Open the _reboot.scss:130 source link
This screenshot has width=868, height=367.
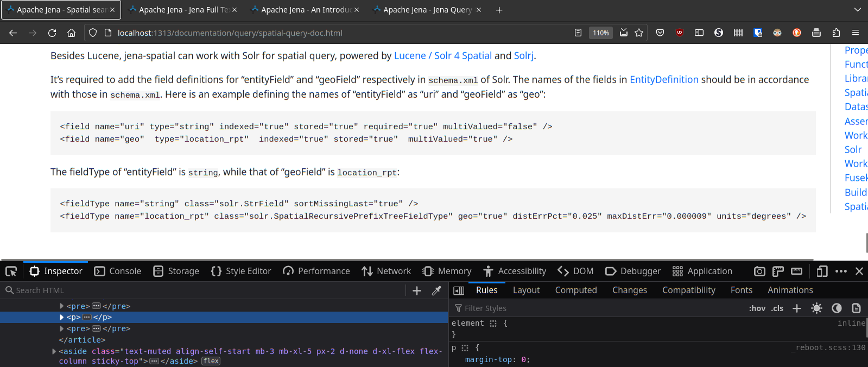[x=828, y=347]
